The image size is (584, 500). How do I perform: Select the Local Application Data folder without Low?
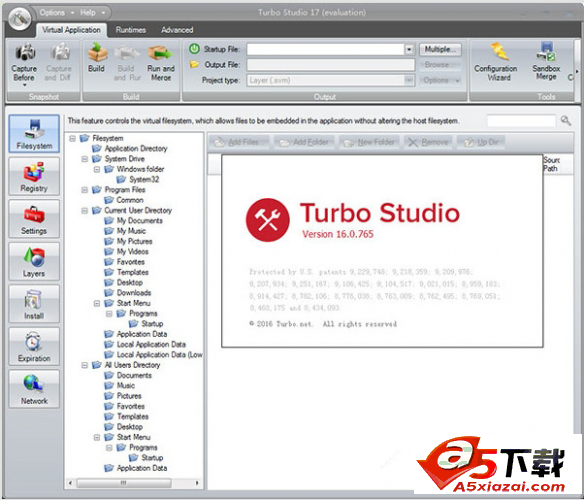[145, 344]
